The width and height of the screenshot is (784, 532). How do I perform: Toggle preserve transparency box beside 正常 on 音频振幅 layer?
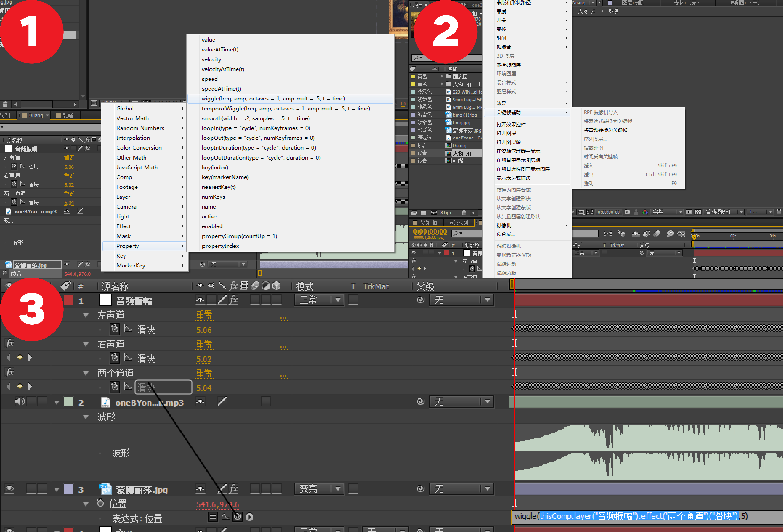353,300
